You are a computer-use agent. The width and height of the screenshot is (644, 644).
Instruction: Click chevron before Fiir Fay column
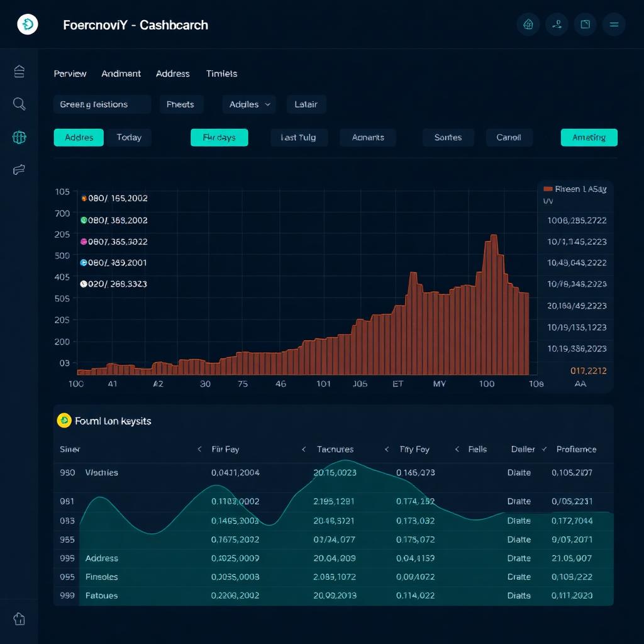tap(199, 449)
